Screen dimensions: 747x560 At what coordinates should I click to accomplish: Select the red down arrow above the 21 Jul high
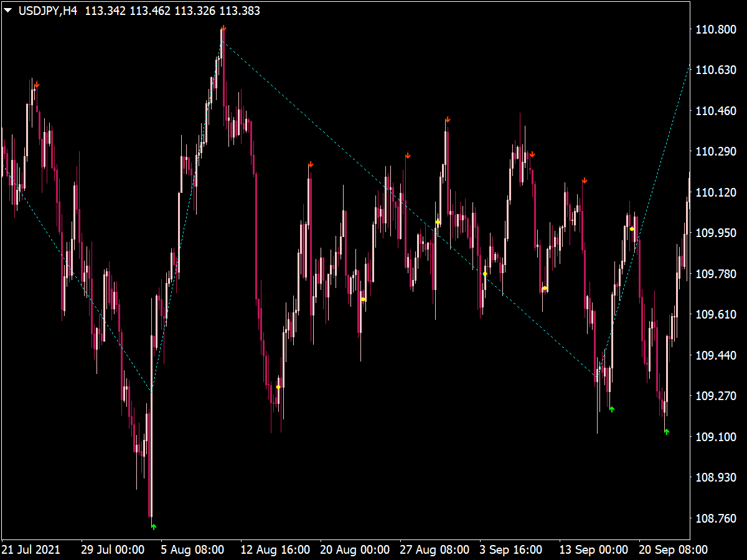click(37, 85)
